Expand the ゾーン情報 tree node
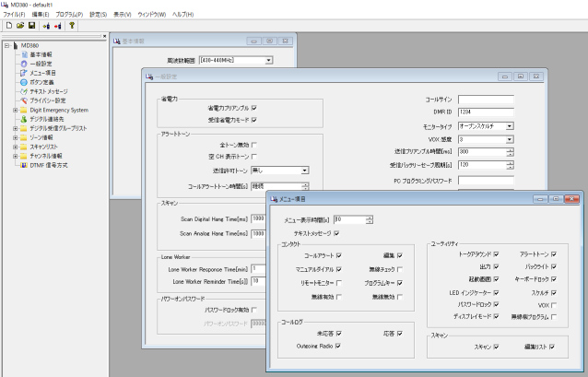Screen dimensions: 588x377 [15, 135]
